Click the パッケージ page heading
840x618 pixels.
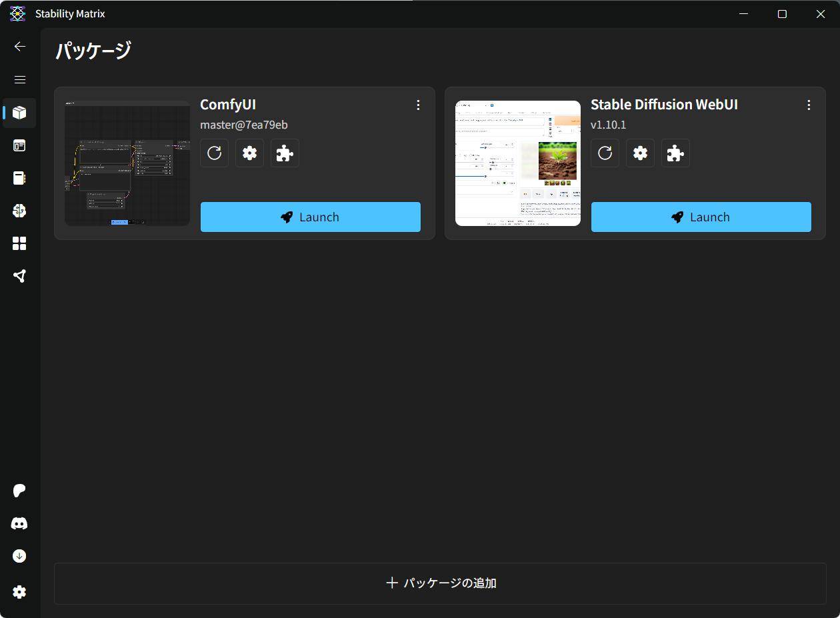(93, 51)
